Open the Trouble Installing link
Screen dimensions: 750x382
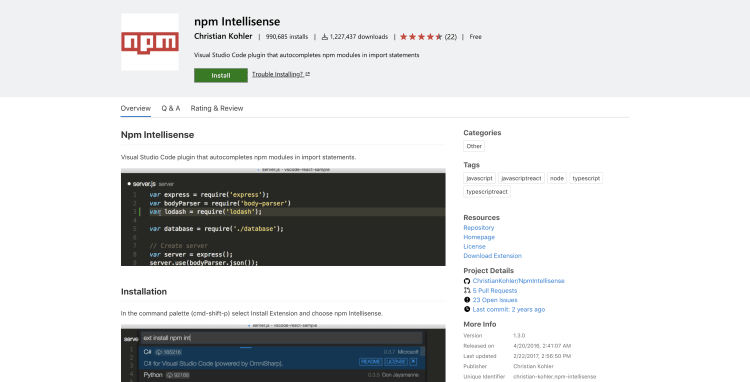coord(277,74)
